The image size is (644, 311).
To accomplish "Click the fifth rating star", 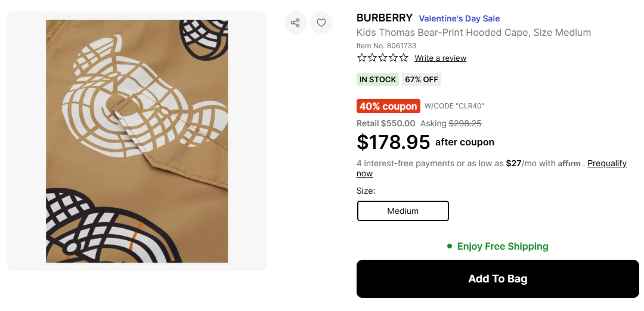I will tap(404, 58).
